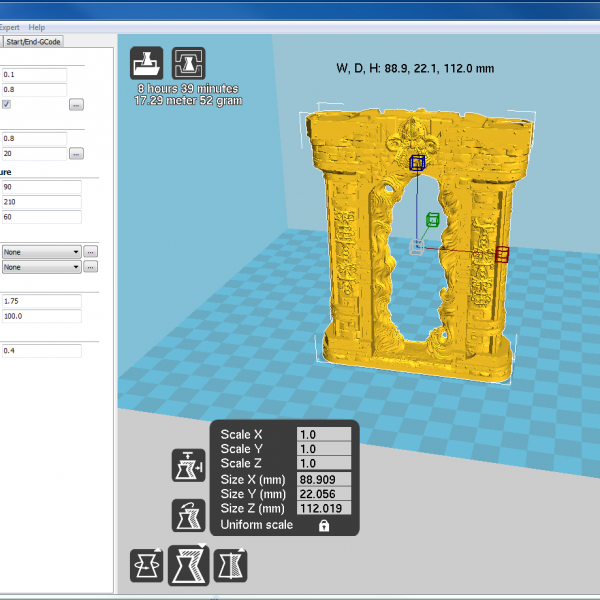This screenshot has height=600, width=600.
Task: Select the Scale tool icon
Action: click(188, 565)
